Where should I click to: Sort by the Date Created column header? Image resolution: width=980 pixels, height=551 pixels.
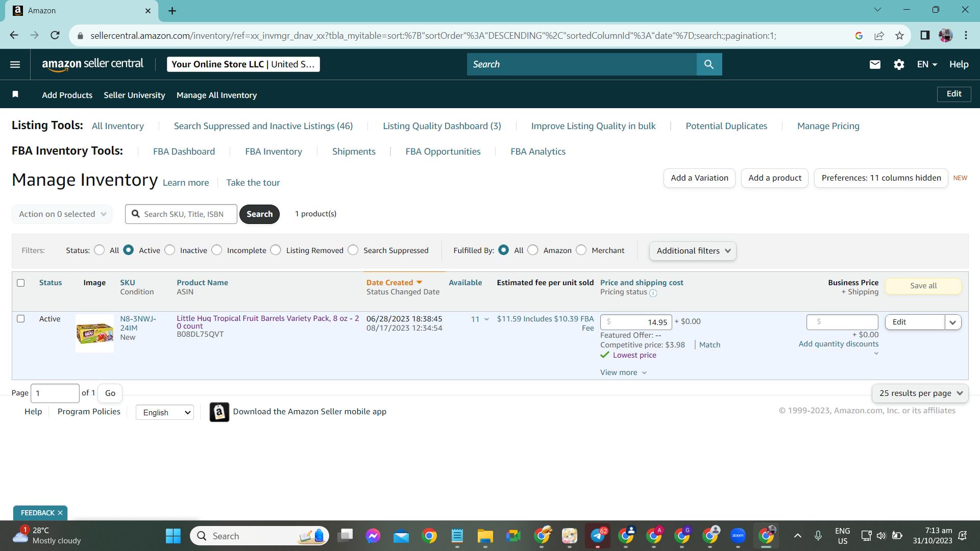[x=395, y=283]
